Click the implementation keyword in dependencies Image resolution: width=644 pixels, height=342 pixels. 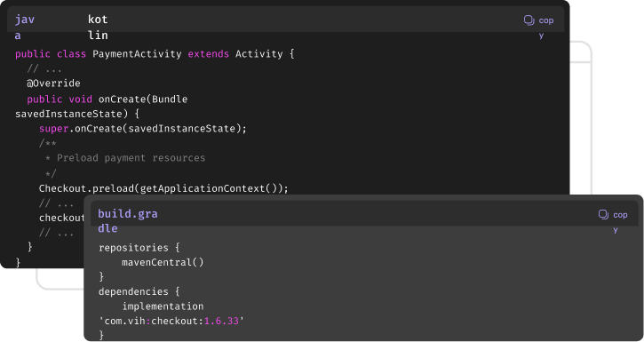tap(163, 306)
